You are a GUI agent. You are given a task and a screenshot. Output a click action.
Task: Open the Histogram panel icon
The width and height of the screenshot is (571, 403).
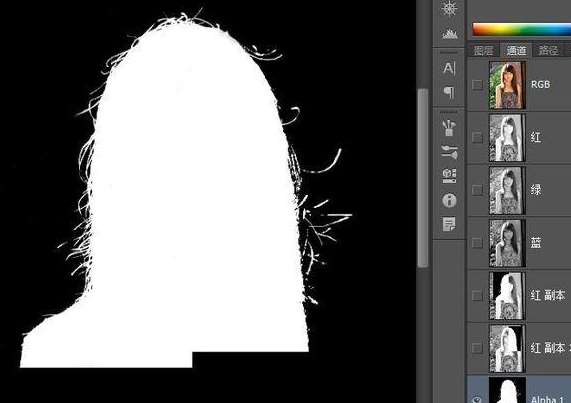coord(449,34)
